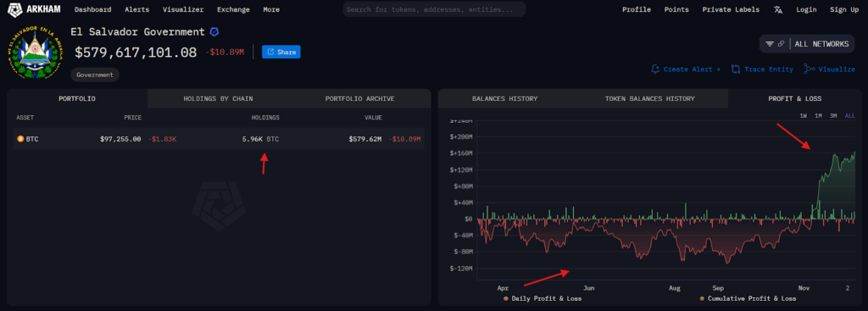Toggle Daily Profit & Loss legend marker
This screenshot has width=868, height=311.
point(505,299)
